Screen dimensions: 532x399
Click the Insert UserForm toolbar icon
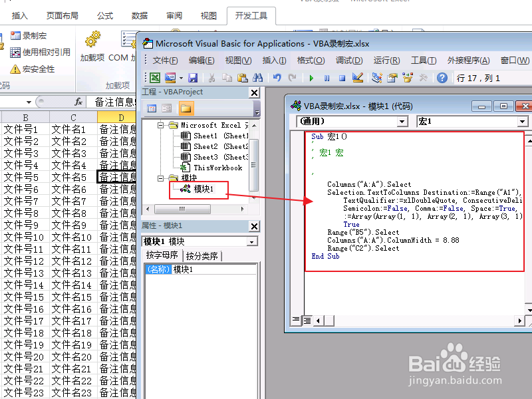tap(170, 78)
